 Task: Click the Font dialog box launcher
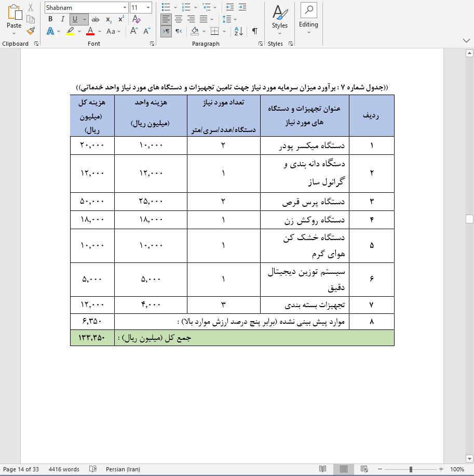152,44
